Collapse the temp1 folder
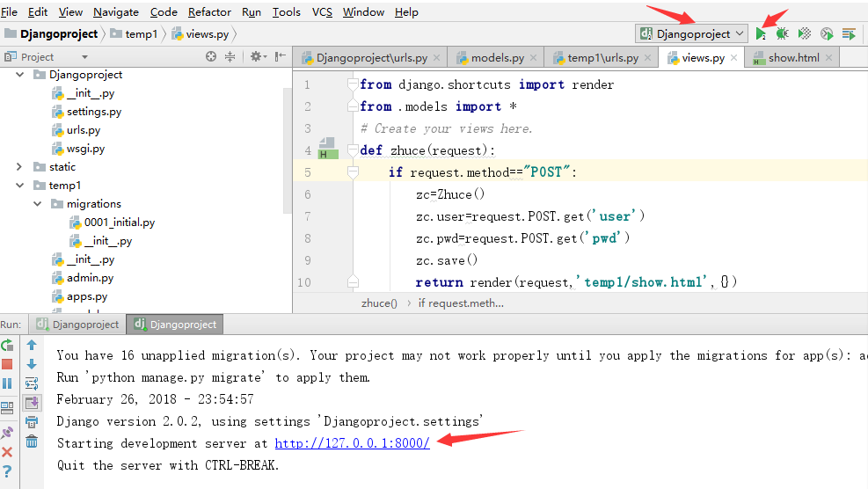The height and width of the screenshot is (489, 868). pyautogui.click(x=20, y=185)
